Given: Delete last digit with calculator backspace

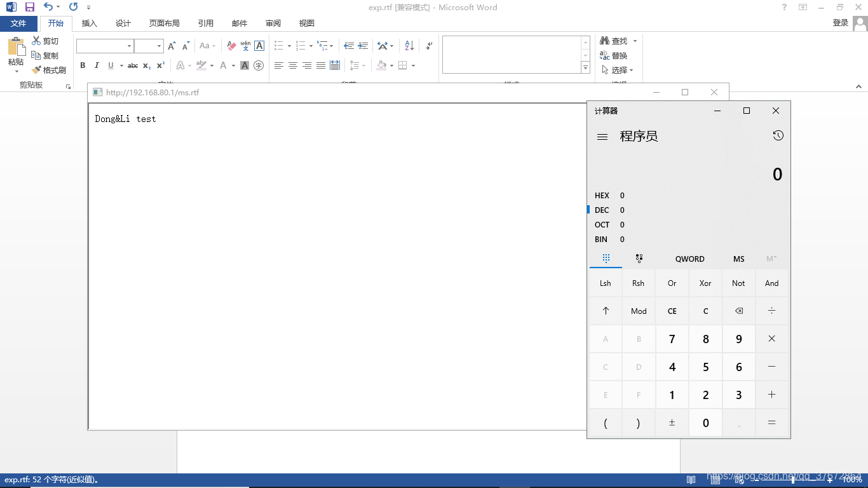Looking at the screenshot, I should coord(738,311).
